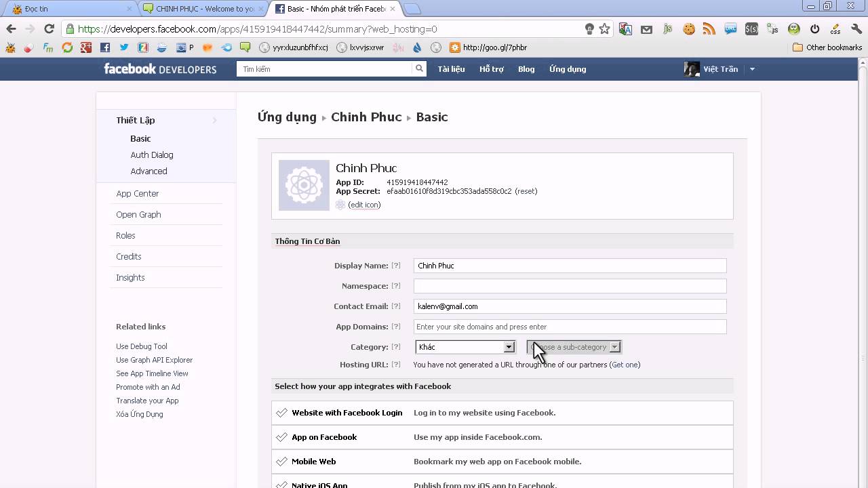Image resolution: width=868 pixels, height=488 pixels.
Task: Open App Center in the sidebar
Action: [x=138, y=194]
